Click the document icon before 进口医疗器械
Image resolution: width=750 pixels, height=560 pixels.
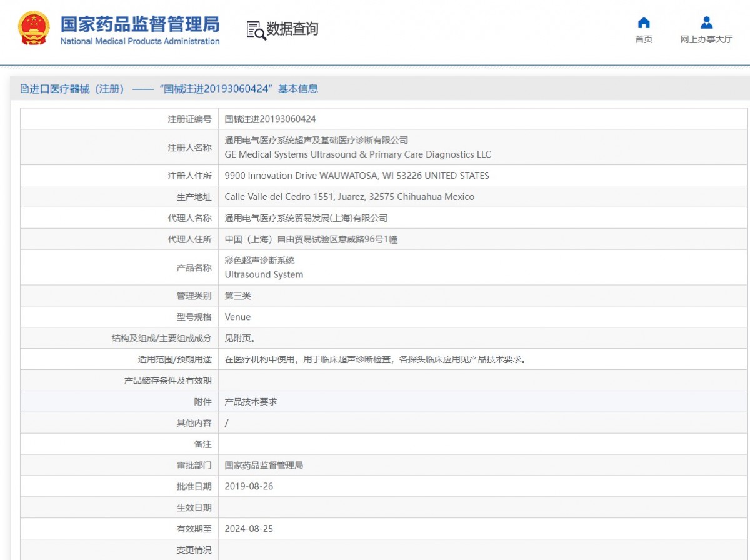[x=24, y=89]
